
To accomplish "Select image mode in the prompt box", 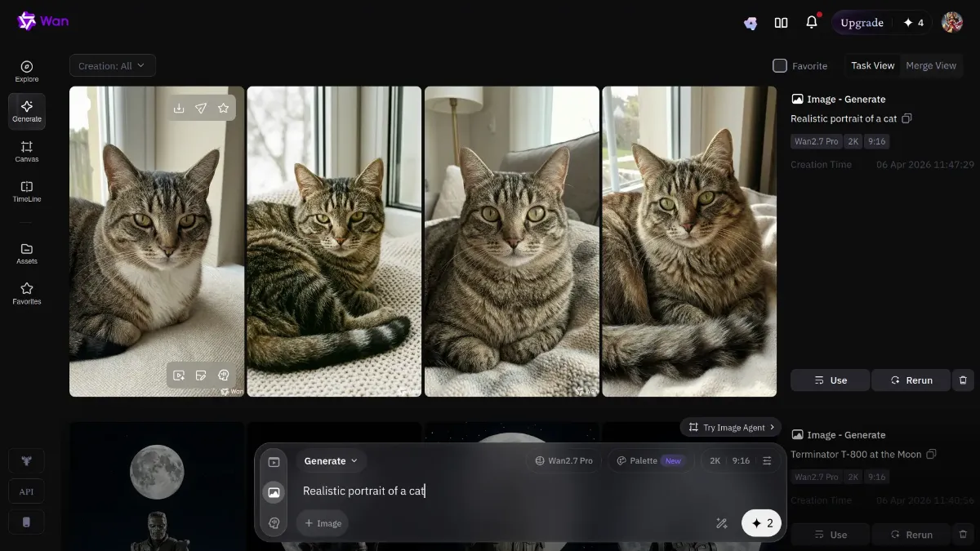I will [x=274, y=492].
